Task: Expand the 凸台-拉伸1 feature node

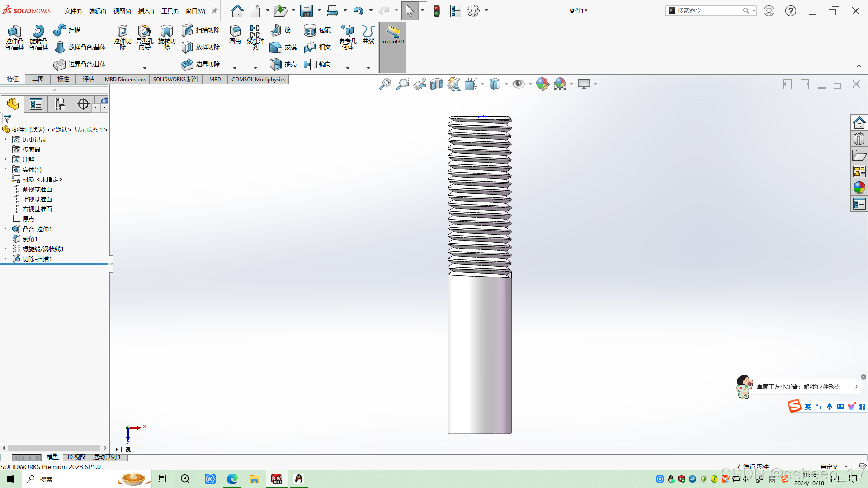Action: point(5,229)
